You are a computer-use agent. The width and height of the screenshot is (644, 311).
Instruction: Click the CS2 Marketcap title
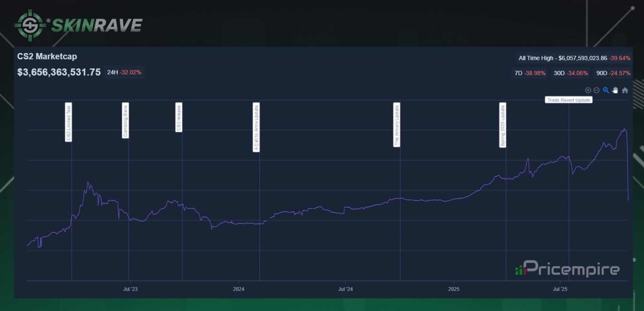point(47,57)
